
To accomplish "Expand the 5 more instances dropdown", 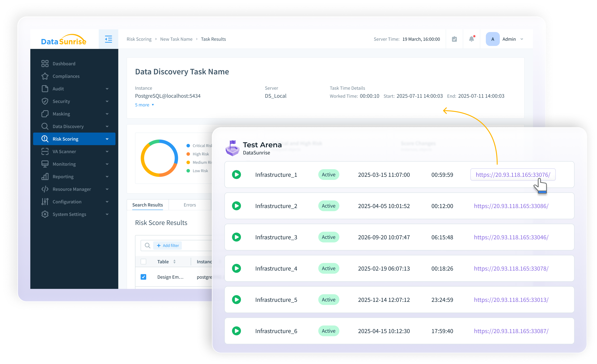I will point(145,105).
